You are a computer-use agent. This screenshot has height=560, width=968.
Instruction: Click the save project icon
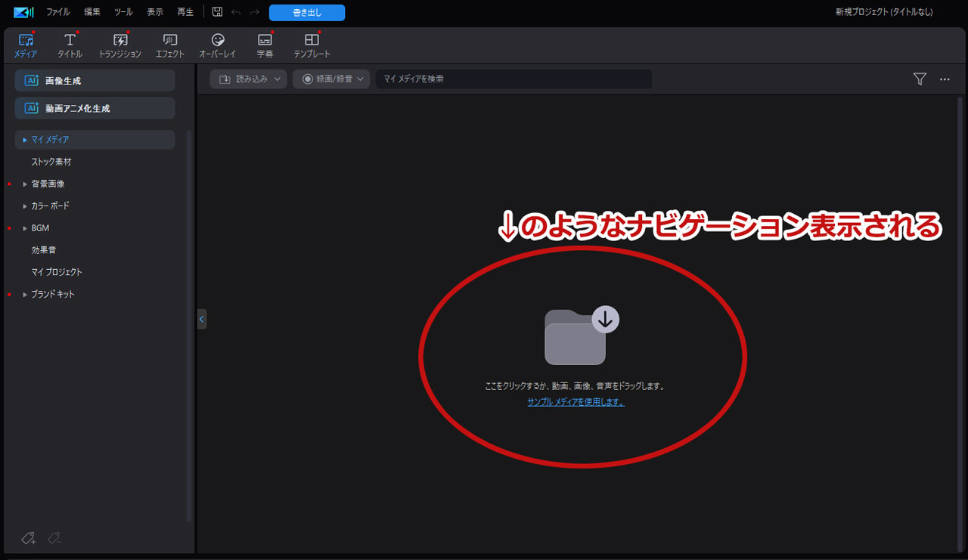(218, 12)
